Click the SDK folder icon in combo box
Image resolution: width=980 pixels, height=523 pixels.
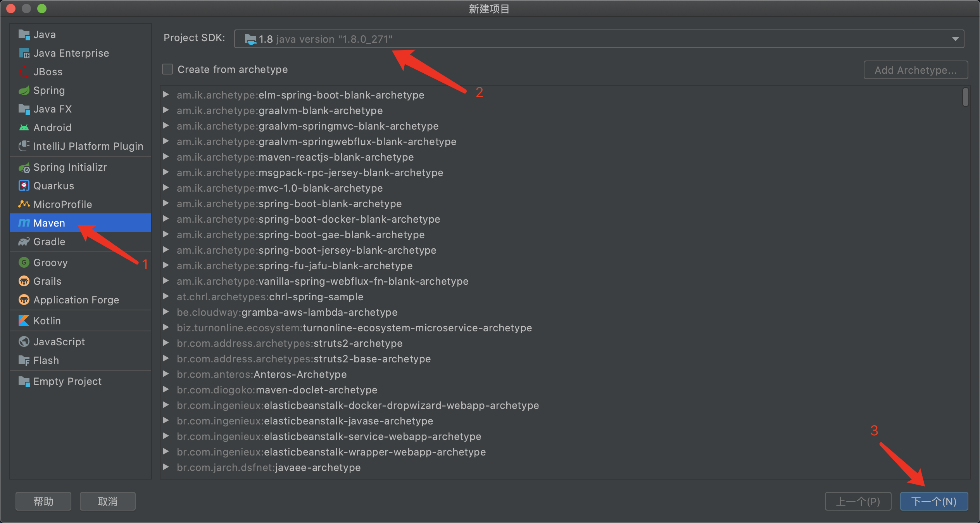[x=250, y=39]
